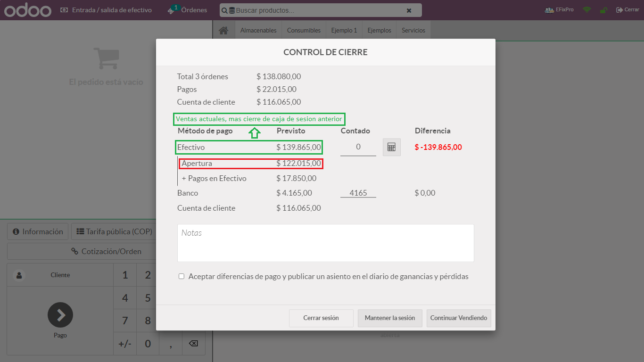Image resolution: width=644 pixels, height=362 pixels.
Task: Click the Efectivo counted amount field
Action: point(358,147)
